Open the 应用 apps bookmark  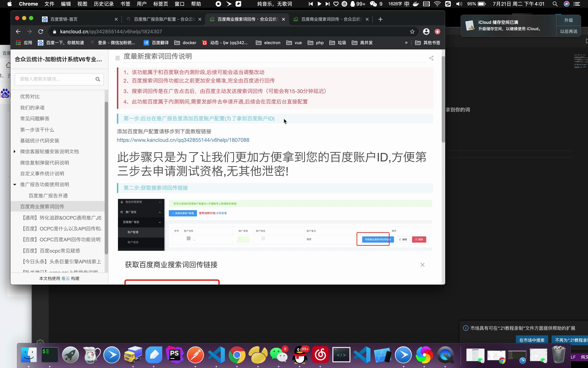pyautogui.click(x=24, y=43)
